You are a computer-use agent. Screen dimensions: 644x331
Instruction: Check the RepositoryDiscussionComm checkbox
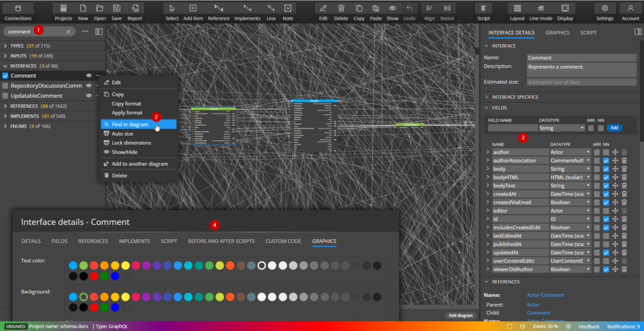(5, 85)
